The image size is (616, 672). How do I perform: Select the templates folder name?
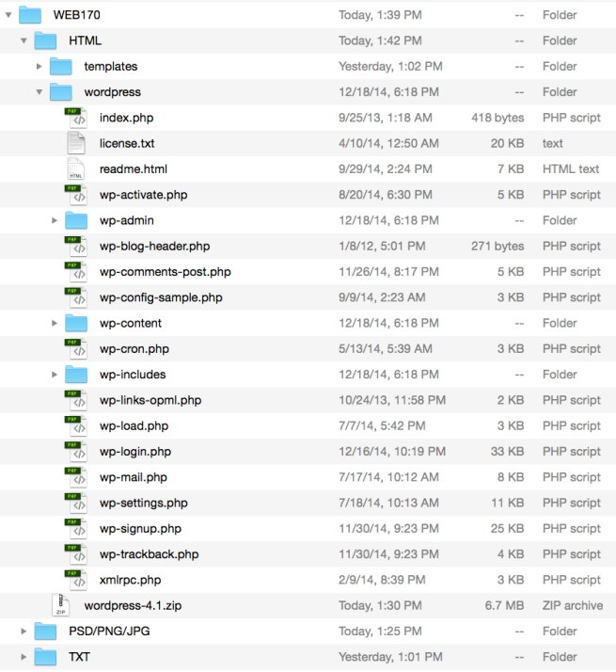pos(111,67)
